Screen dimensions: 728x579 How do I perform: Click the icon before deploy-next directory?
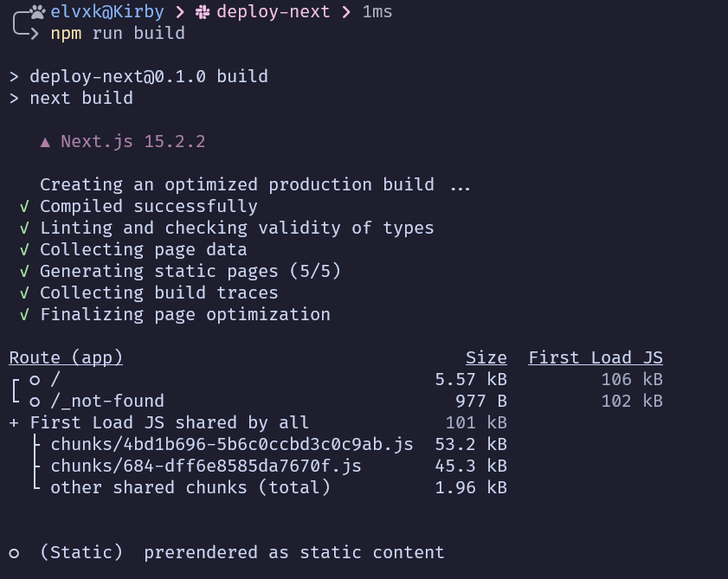click(203, 12)
